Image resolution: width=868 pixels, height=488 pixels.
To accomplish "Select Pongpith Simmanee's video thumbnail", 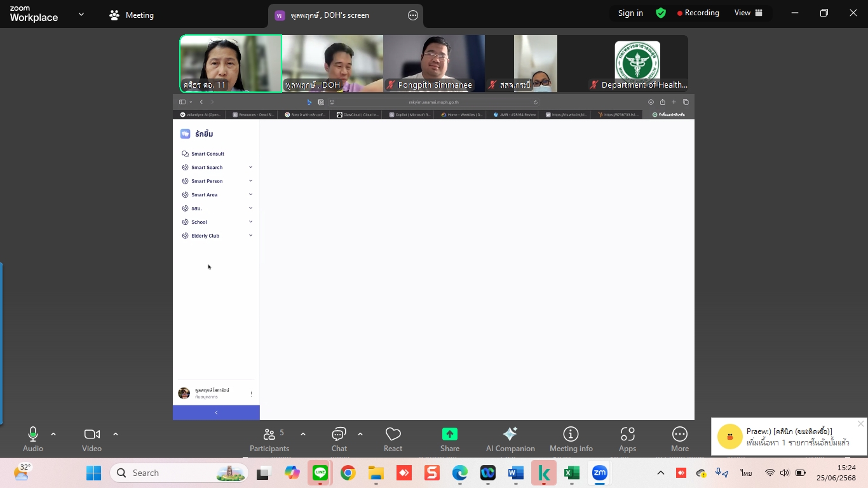I will [x=434, y=64].
